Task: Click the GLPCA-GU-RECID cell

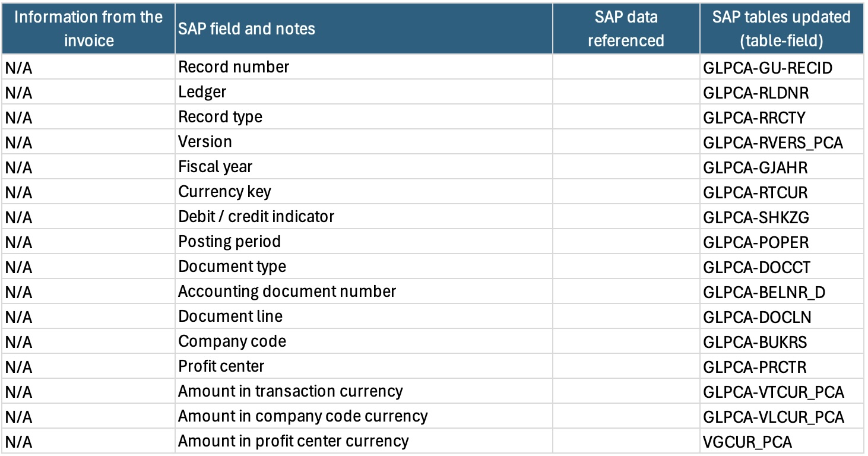Action: (781, 67)
